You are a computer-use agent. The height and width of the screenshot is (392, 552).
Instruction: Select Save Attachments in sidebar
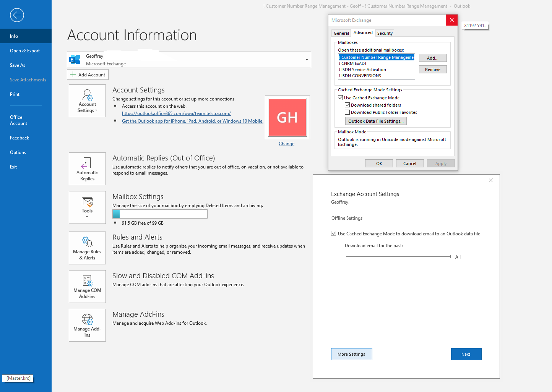(x=26, y=79)
